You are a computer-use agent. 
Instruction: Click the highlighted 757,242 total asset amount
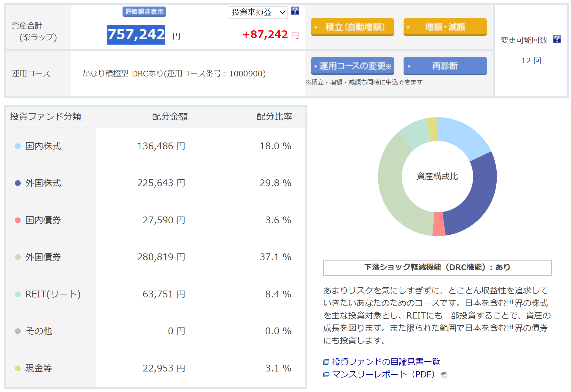click(136, 35)
